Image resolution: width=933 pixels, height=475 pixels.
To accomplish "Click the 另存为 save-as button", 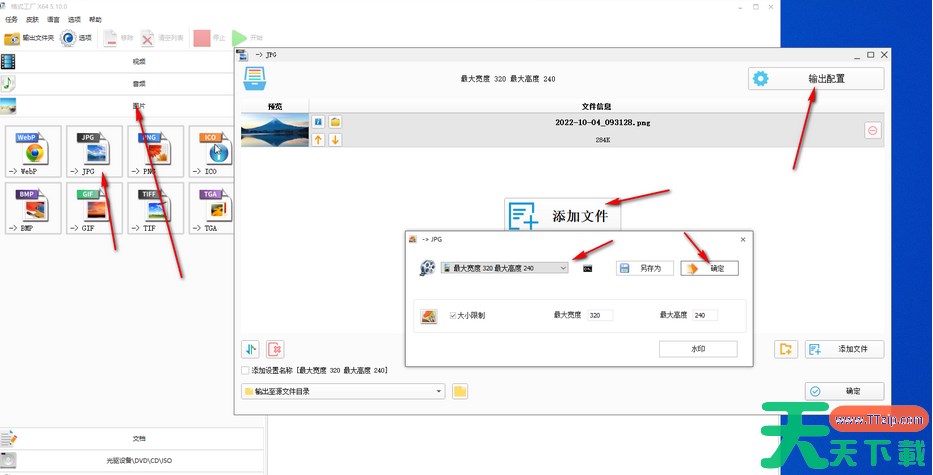I will click(x=644, y=268).
